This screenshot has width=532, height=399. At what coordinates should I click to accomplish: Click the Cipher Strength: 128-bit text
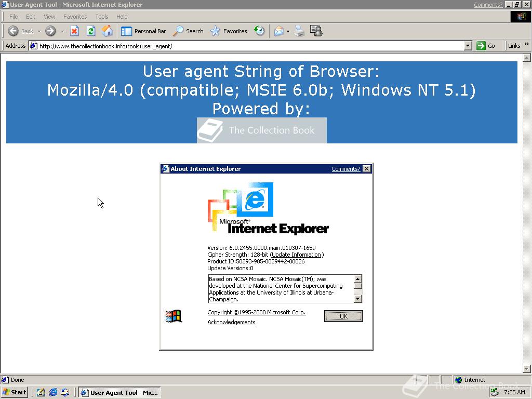pyautogui.click(x=238, y=255)
